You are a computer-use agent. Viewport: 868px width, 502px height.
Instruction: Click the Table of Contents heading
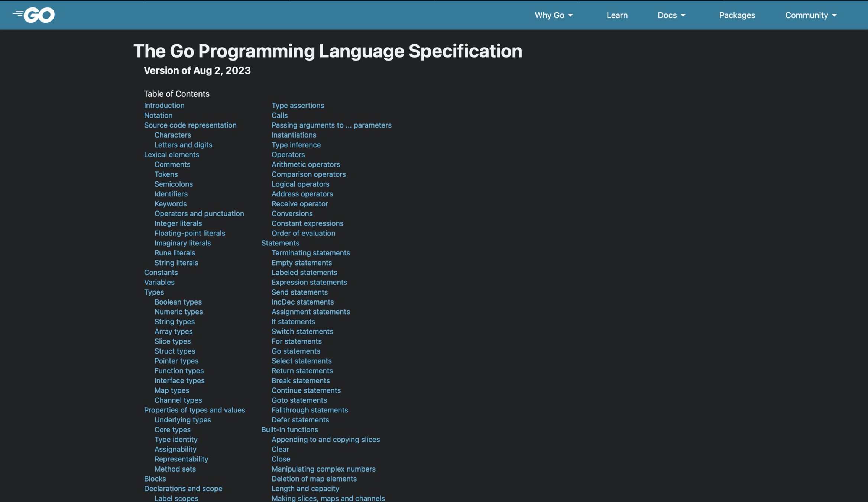point(176,94)
